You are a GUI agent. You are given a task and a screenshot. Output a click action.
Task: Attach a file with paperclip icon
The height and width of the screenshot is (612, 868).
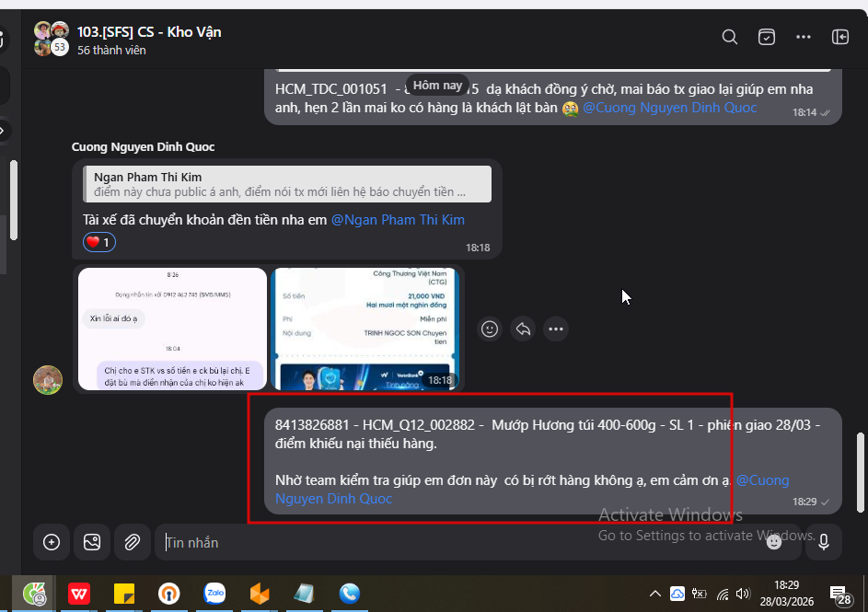[133, 542]
